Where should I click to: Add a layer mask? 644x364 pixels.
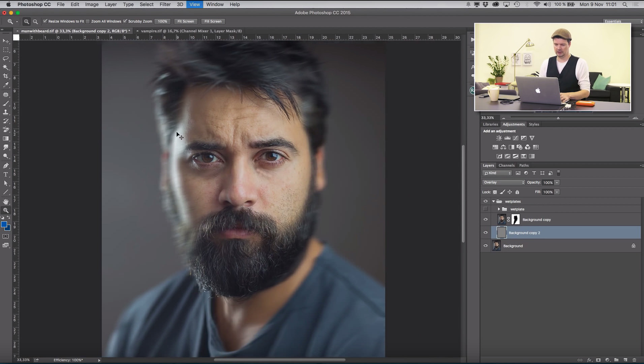[599, 360]
